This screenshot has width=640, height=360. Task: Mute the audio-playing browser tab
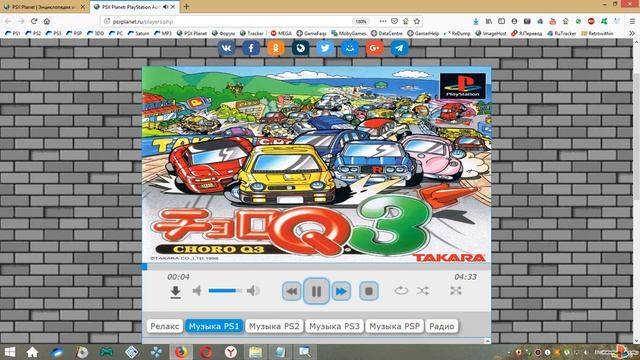pyautogui.click(x=165, y=7)
